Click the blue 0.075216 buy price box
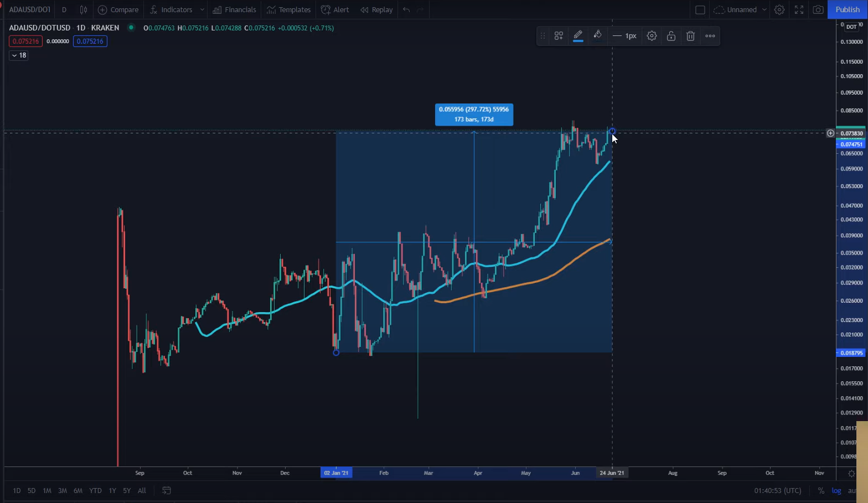The height and width of the screenshot is (503, 868). click(90, 42)
